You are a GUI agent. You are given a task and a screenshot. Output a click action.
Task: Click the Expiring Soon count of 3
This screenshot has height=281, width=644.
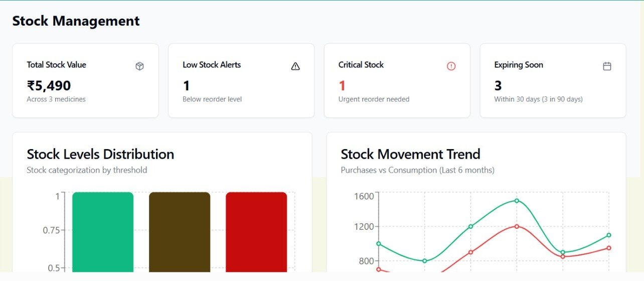click(498, 86)
